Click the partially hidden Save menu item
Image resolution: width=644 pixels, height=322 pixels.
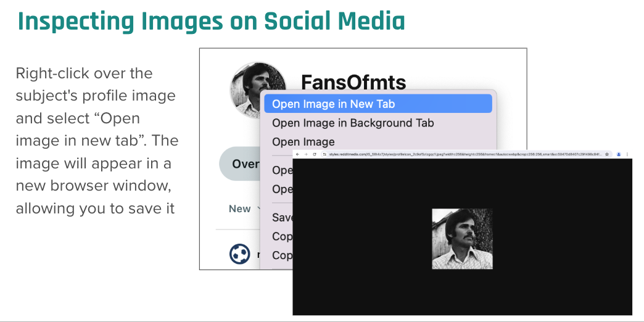click(282, 218)
